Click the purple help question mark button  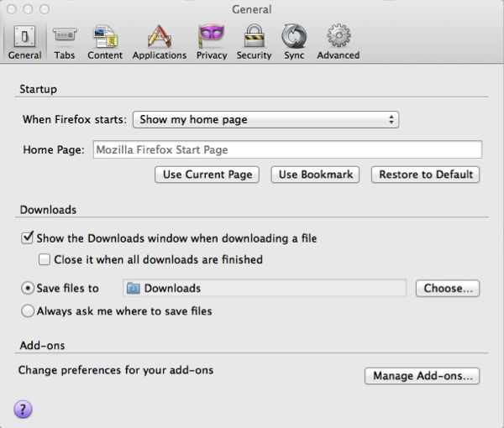click(23, 409)
